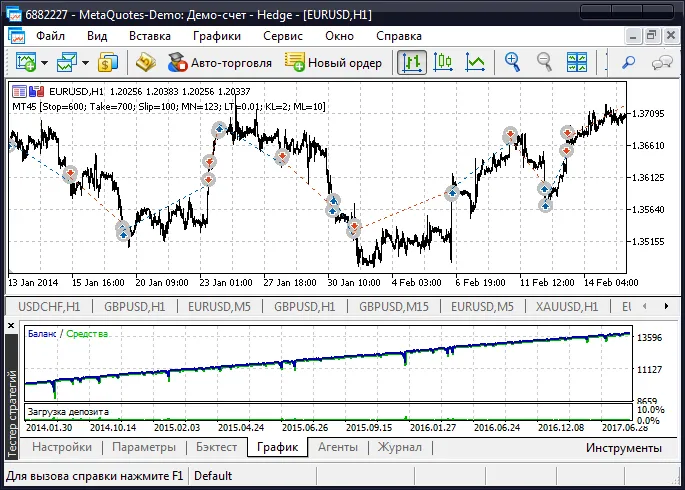Toggle Авто-торговля on or off

219,63
